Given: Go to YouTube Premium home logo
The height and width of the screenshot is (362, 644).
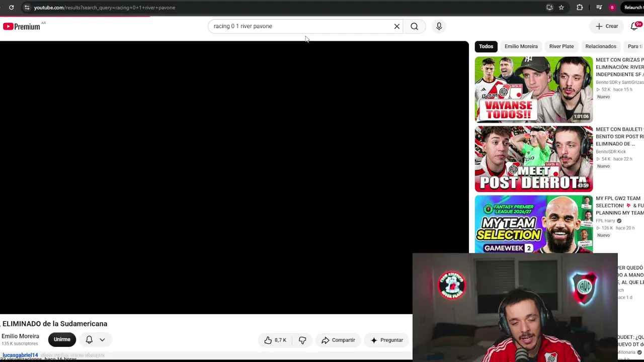Looking at the screenshot, I should click(x=22, y=26).
